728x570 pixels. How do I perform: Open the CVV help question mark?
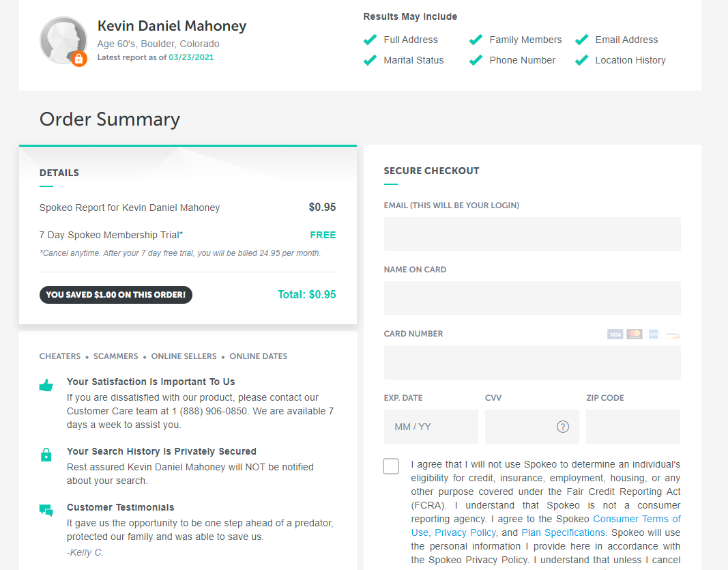pos(563,427)
